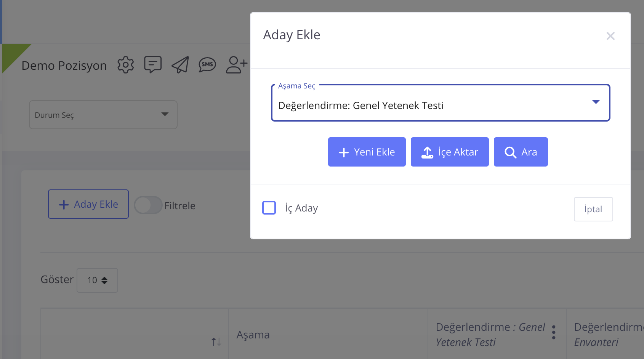Click the Yeni Ekle button
The height and width of the screenshot is (359, 644).
pyautogui.click(x=367, y=152)
